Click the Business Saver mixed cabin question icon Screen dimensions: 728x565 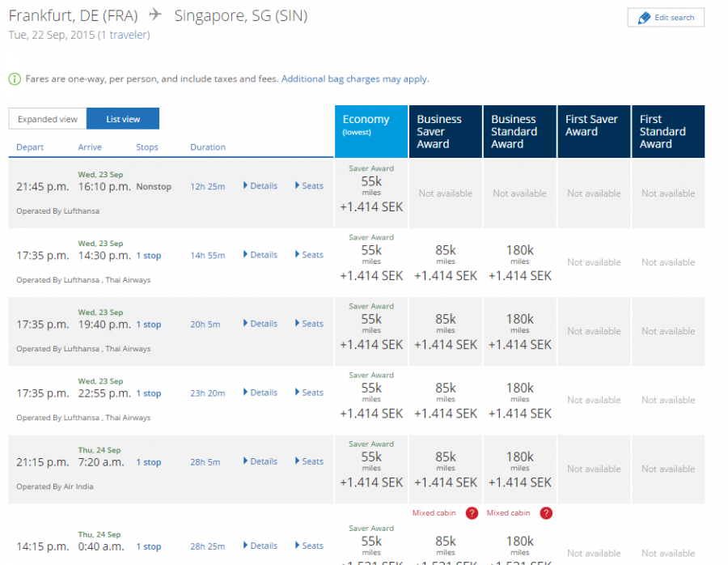[472, 513]
